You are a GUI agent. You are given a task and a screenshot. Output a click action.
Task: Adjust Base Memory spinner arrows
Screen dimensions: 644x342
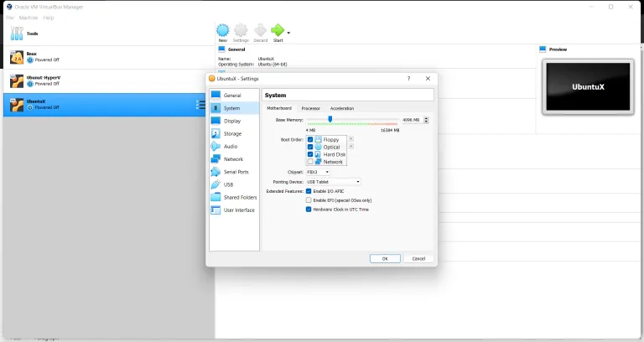426,120
